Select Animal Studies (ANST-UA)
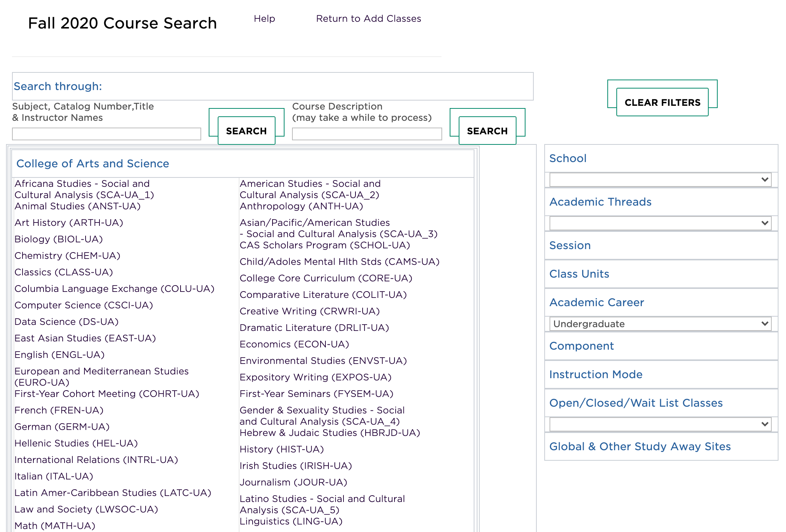786x532 pixels. tap(78, 206)
